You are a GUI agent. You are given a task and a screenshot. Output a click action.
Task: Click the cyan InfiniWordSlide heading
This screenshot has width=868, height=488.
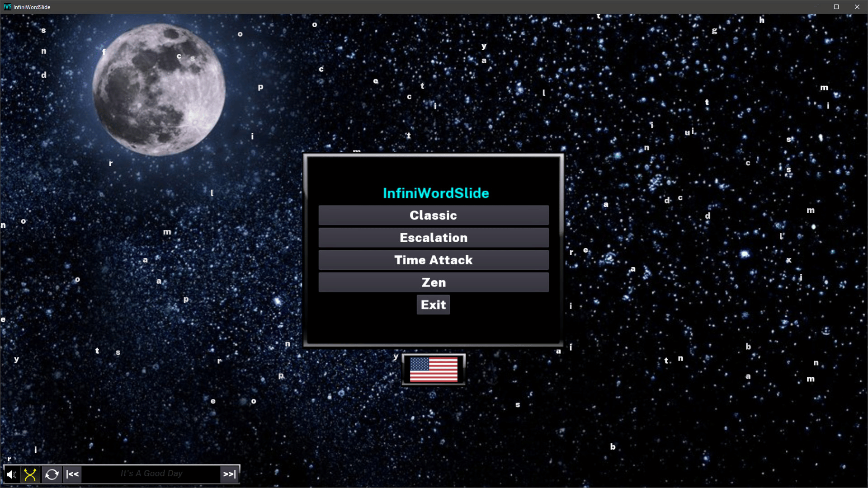click(436, 193)
